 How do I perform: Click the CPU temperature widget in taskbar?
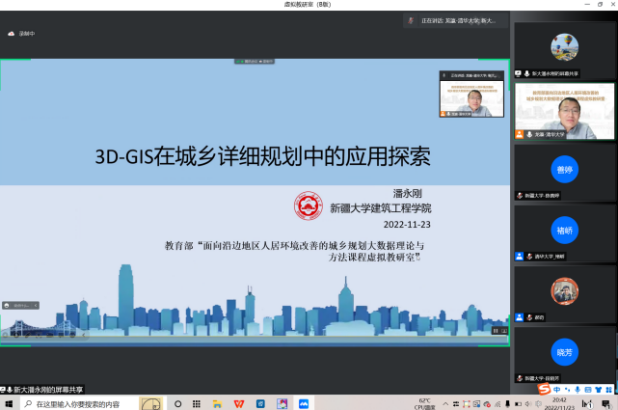428,403
